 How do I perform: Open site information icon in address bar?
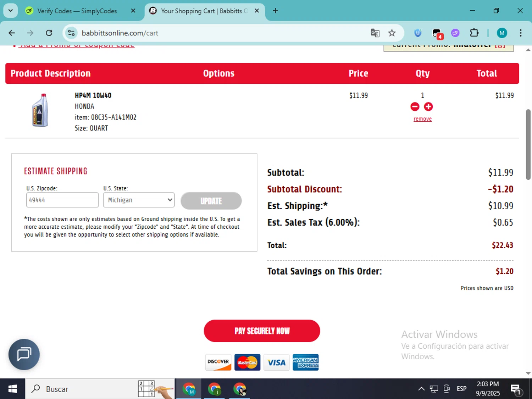(71, 33)
